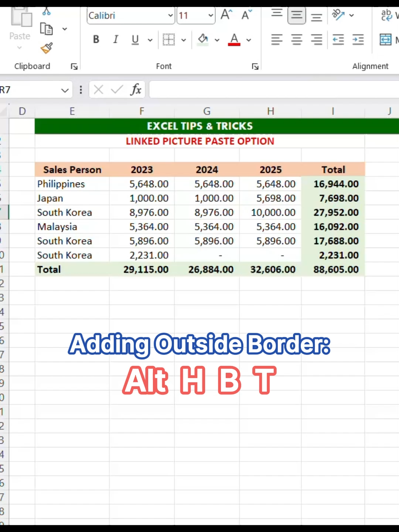Screen dimensions: 399x532
Task: Click the Format Painter icon
Action: point(47,48)
